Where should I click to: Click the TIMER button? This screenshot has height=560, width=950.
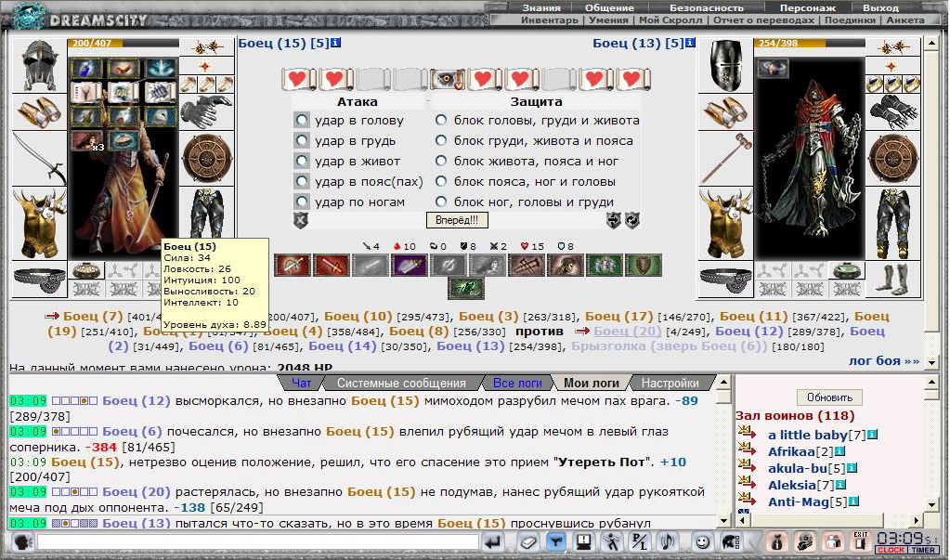[921, 551]
